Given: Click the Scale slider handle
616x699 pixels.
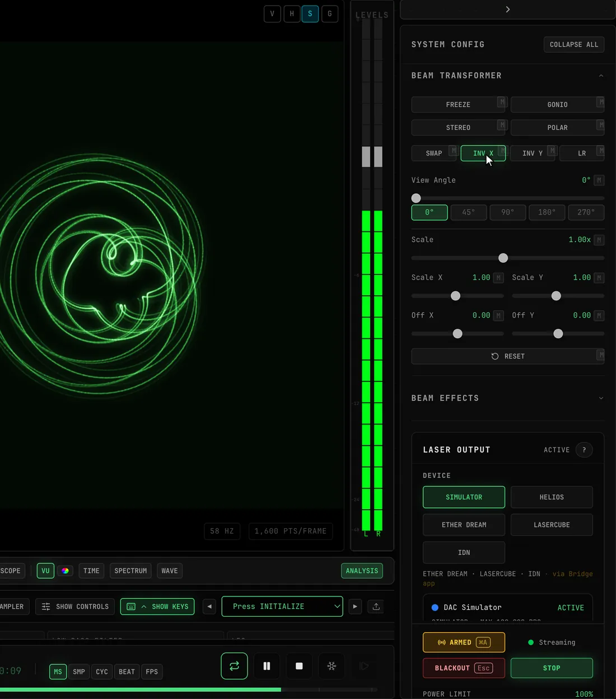Looking at the screenshot, I should coord(503,258).
